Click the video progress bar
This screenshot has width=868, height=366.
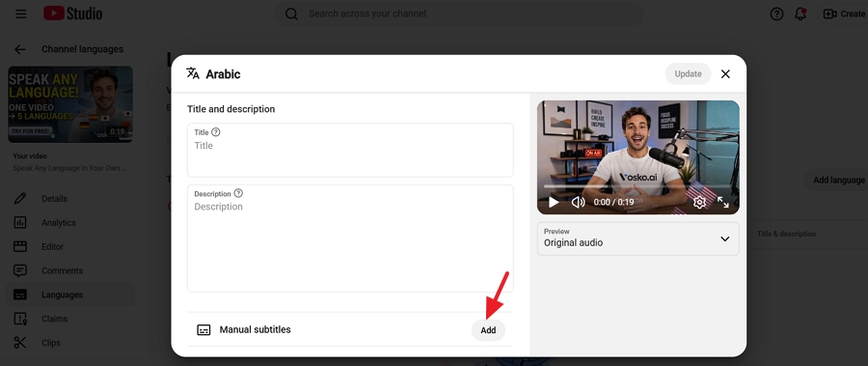pyautogui.click(x=637, y=187)
